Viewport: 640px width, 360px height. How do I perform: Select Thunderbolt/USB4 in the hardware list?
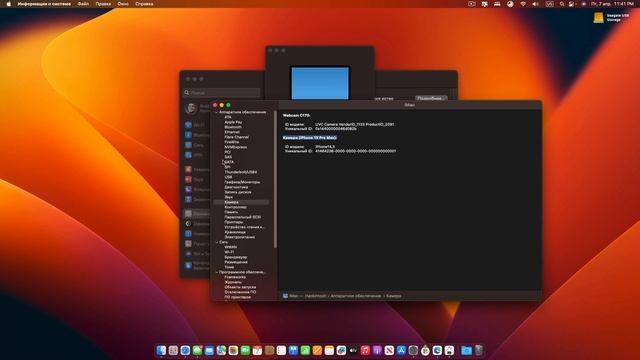pos(240,172)
